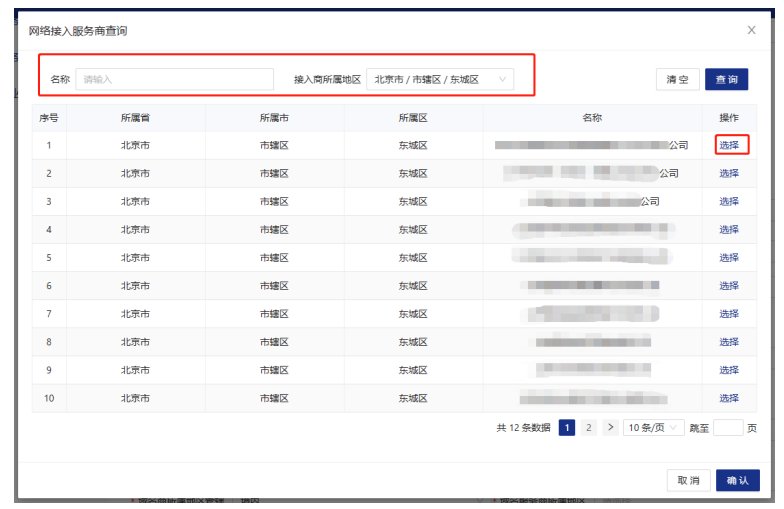
Task: Select the provider in row 1
Action: point(729,145)
